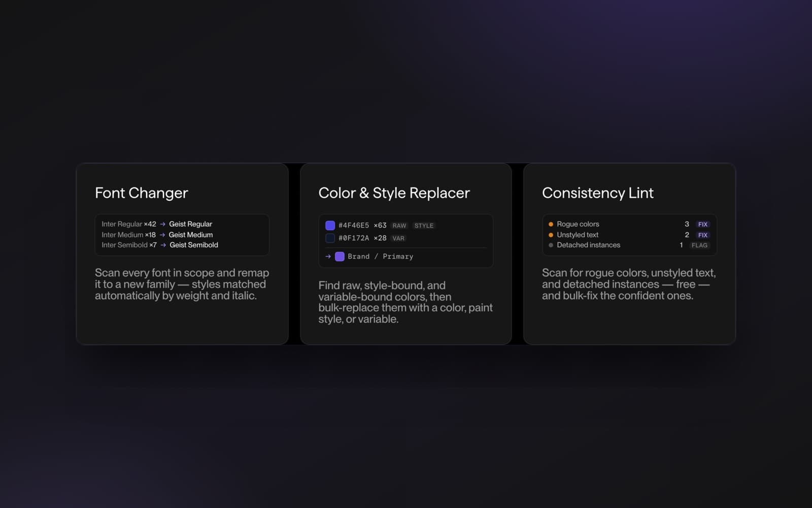This screenshot has width=812, height=508.
Task: Click the Font Changer description paragraph
Action: (x=182, y=284)
